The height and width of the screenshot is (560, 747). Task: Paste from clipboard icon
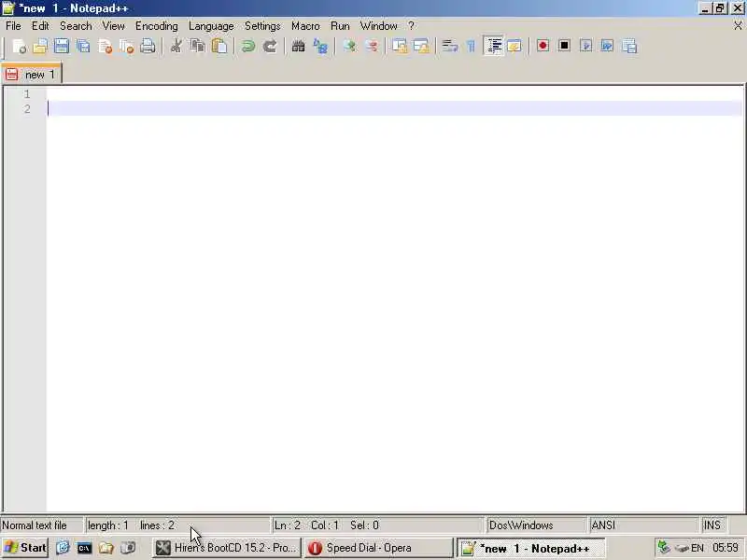[x=219, y=46]
